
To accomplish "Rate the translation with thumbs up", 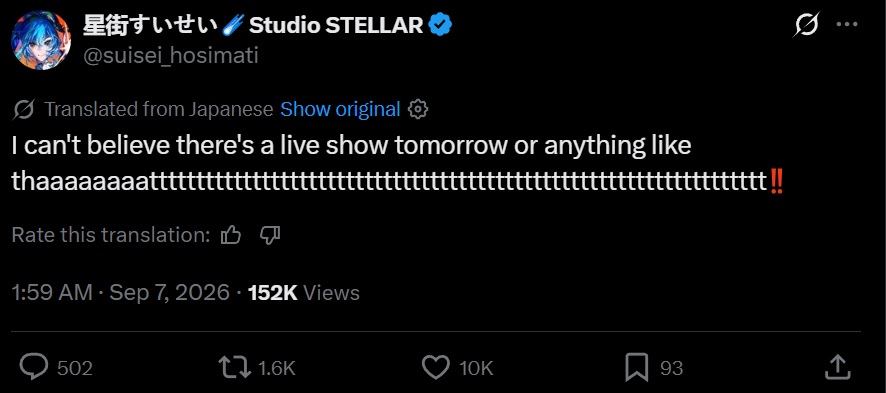I will [x=231, y=235].
